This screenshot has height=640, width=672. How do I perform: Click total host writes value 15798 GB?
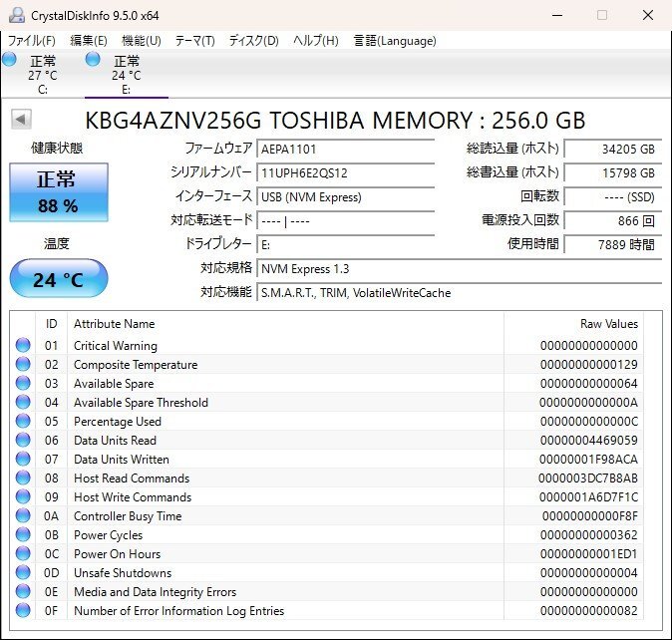pos(613,173)
